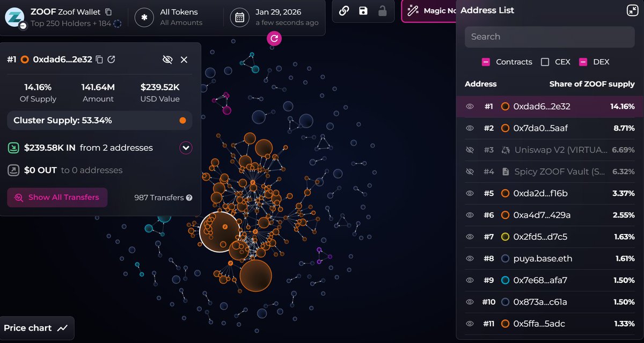The height and width of the screenshot is (343, 644).
Task: Hide address #6 0xa4d7...429a
Action: [x=470, y=215]
